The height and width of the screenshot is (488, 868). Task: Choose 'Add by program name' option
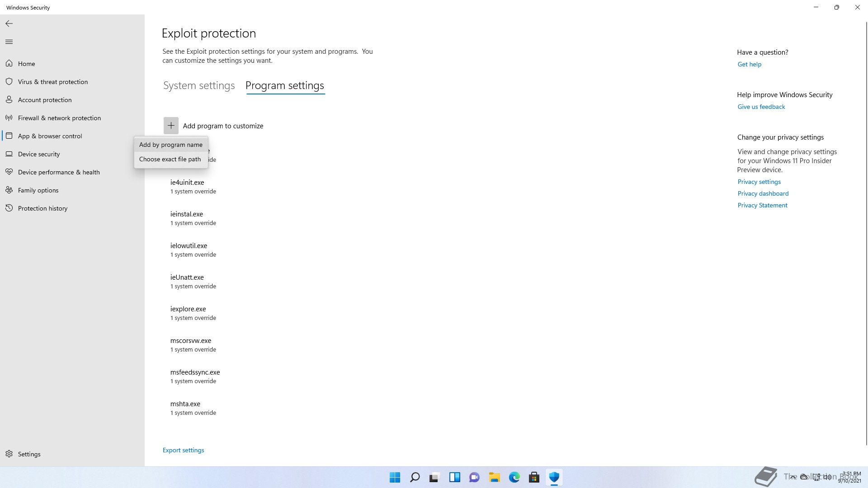click(x=170, y=145)
